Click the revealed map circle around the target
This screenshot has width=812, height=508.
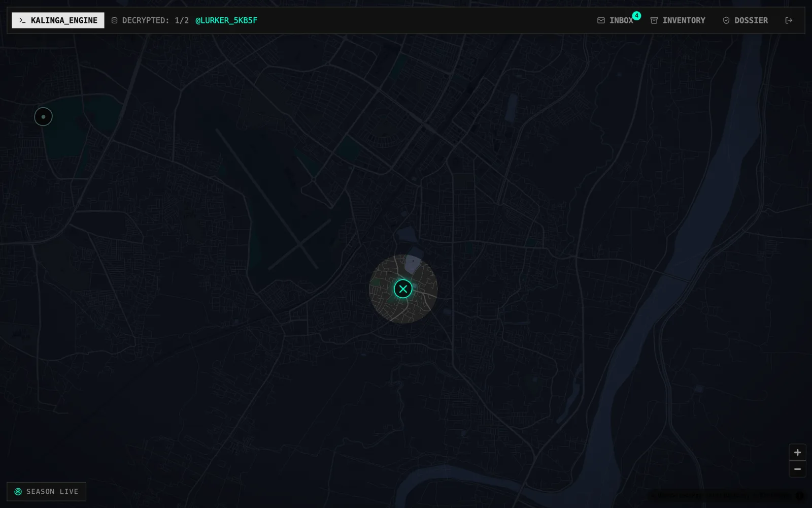pyautogui.click(x=403, y=289)
